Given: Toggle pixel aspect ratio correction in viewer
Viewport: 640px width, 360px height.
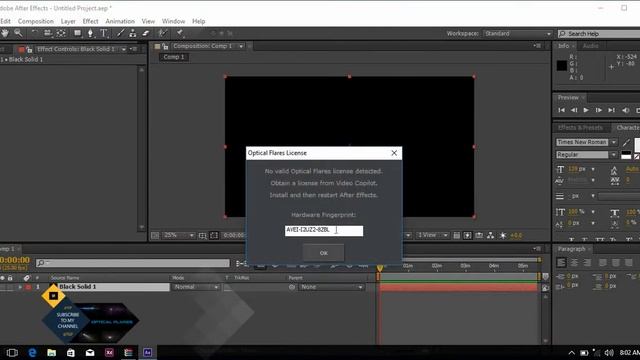Looking at the screenshot, I should (x=457, y=236).
